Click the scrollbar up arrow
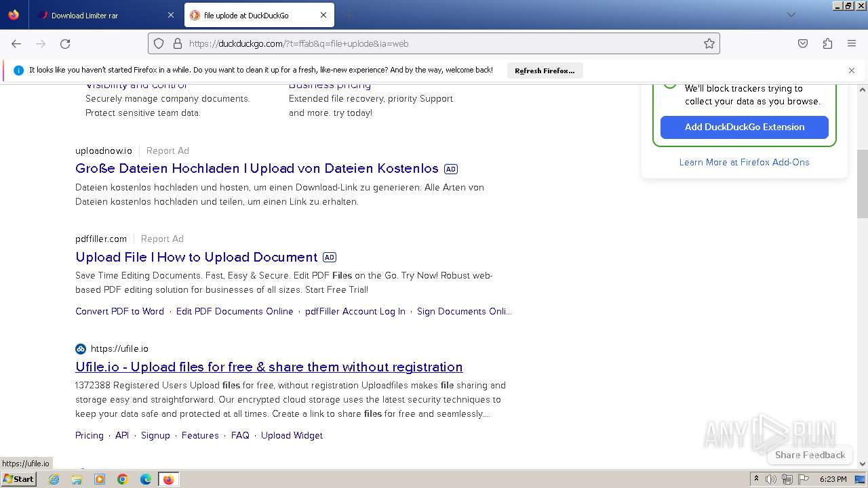Screen dimensions: 868x488 coord(863,89)
